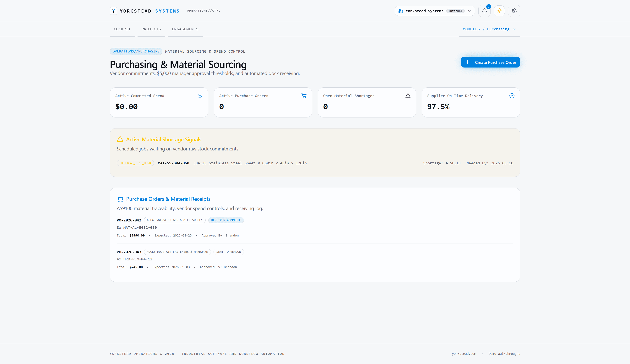Open the Modules / Purchasing dropdown
630x364 pixels.
click(x=489, y=29)
